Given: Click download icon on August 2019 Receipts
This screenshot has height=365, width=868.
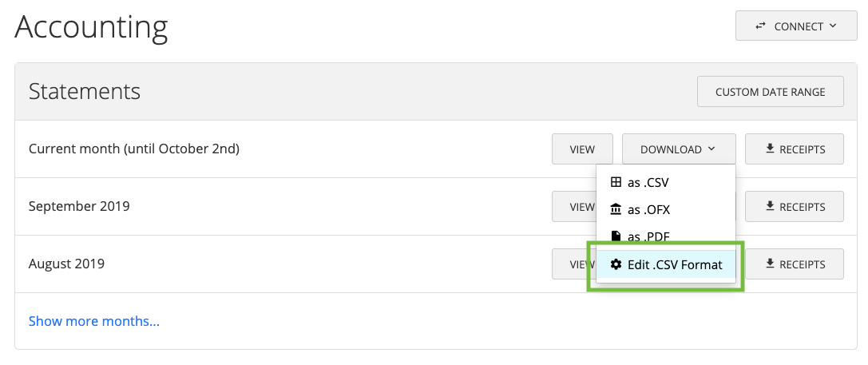Looking at the screenshot, I should (770, 264).
